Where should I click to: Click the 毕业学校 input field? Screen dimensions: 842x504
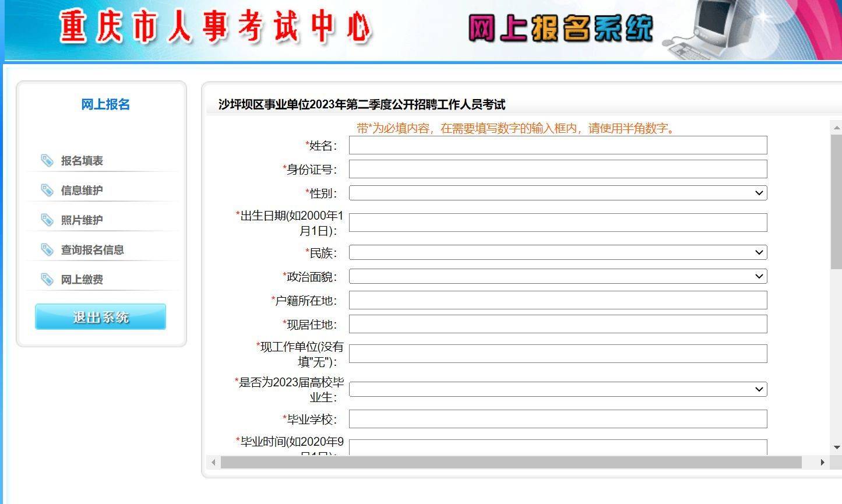[558, 419]
